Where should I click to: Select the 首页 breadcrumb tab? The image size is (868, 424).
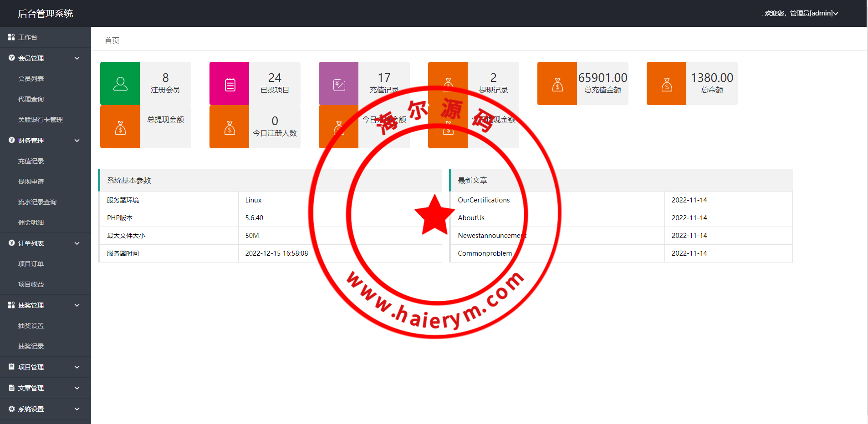pos(112,40)
